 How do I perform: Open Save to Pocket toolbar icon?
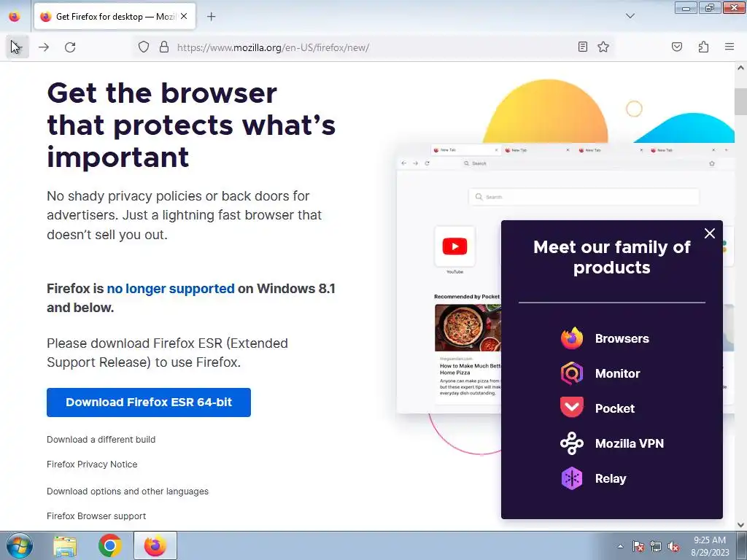point(676,47)
